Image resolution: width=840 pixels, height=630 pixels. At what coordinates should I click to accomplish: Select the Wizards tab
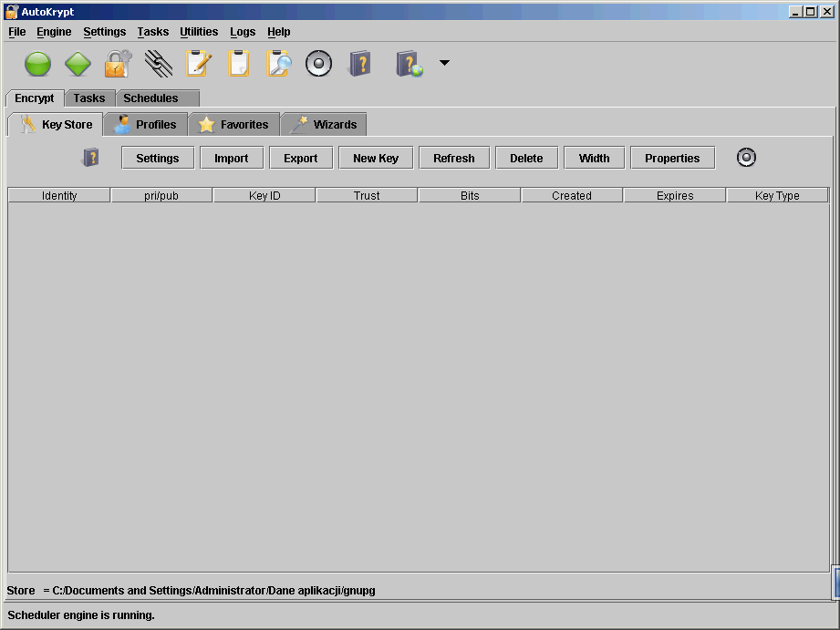tap(324, 124)
